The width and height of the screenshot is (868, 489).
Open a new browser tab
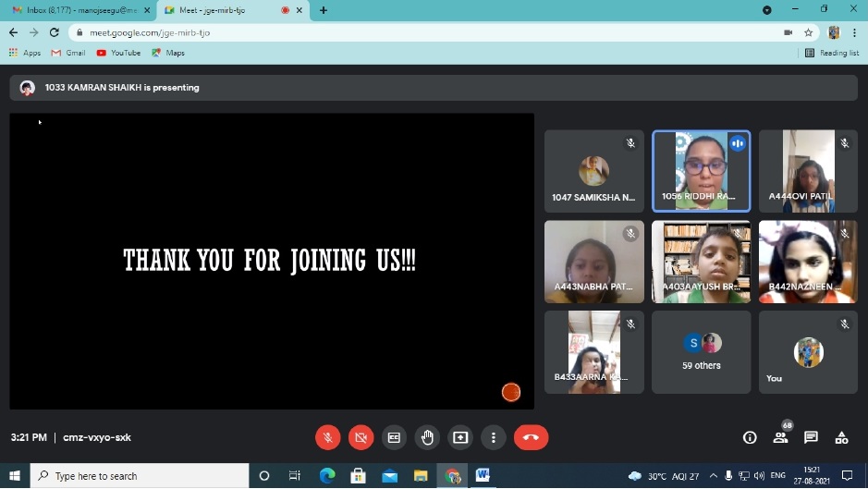click(x=323, y=10)
